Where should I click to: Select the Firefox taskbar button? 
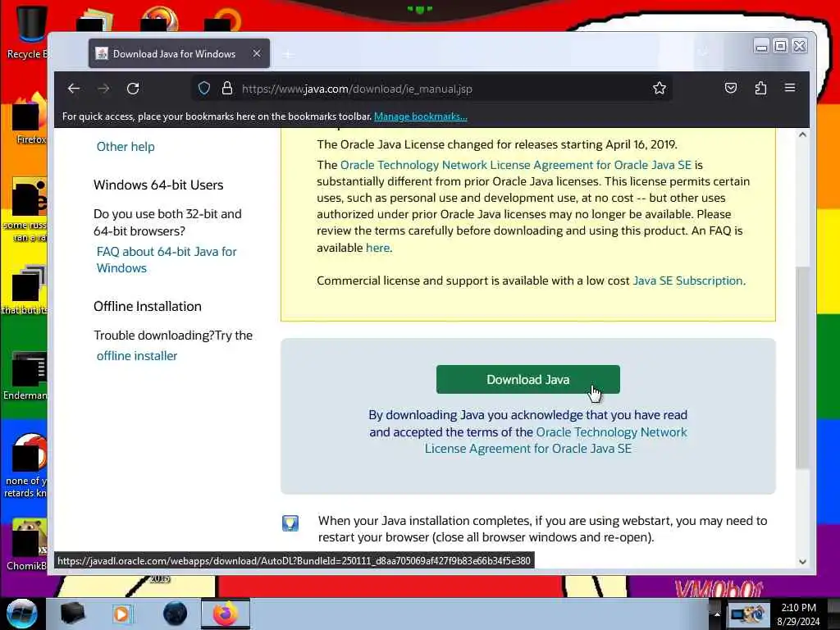click(x=226, y=614)
